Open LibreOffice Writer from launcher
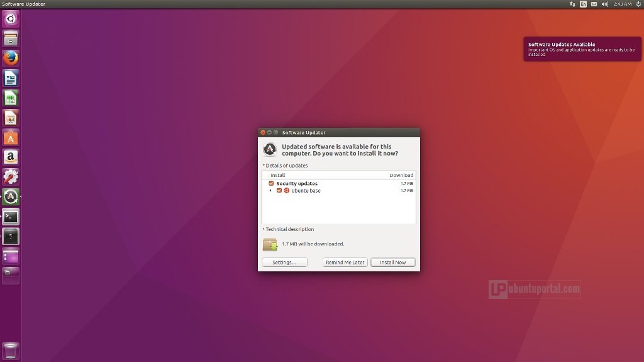 click(x=11, y=78)
